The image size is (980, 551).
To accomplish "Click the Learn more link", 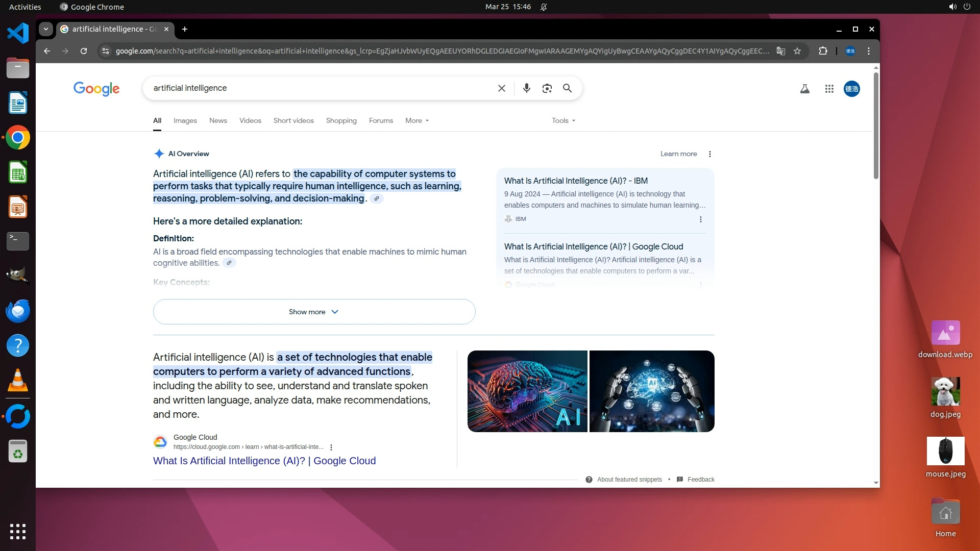I will (678, 154).
